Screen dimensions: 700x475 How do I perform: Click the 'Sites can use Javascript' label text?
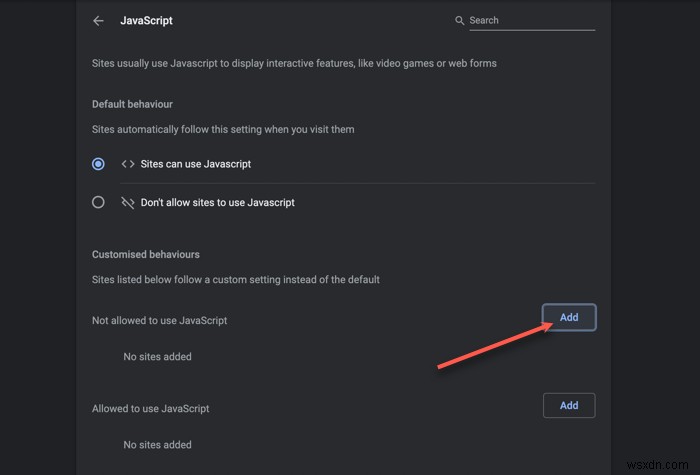coord(196,164)
